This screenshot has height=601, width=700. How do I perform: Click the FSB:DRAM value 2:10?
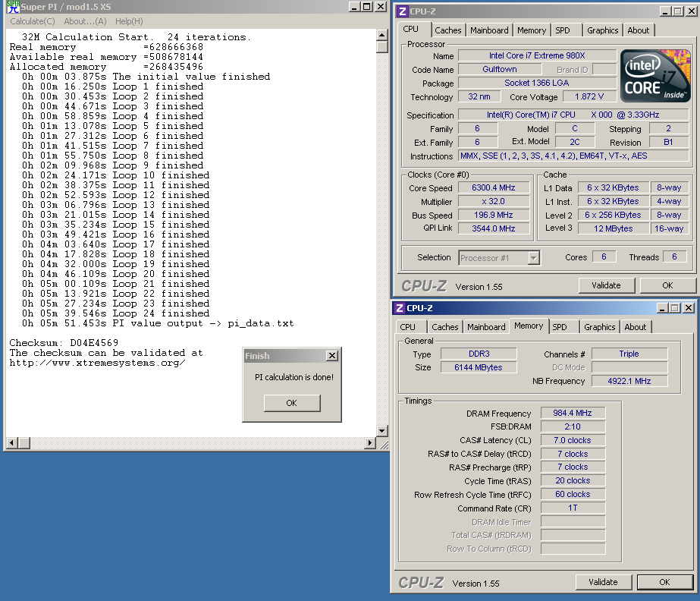click(573, 426)
